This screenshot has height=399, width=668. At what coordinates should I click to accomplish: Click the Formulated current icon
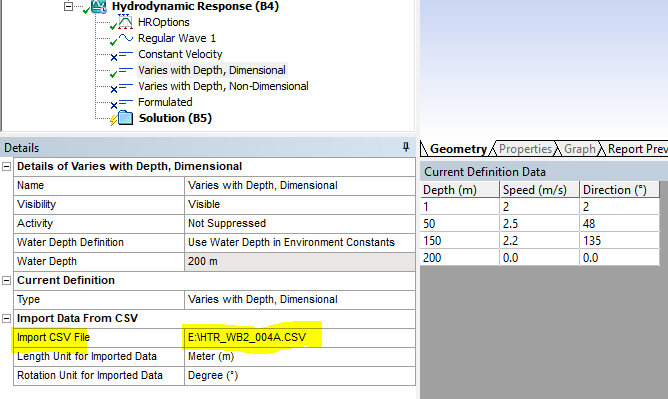[x=126, y=102]
